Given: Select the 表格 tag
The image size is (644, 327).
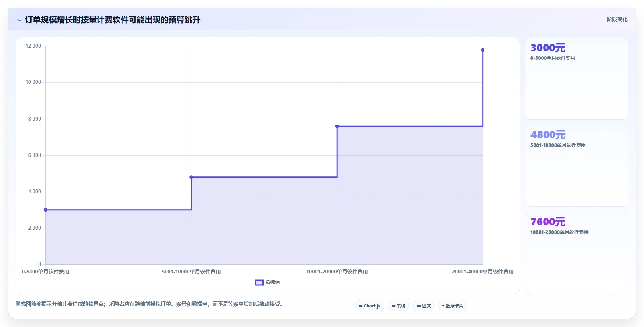Looking at the screenshot, I should (x=398, y=306).
